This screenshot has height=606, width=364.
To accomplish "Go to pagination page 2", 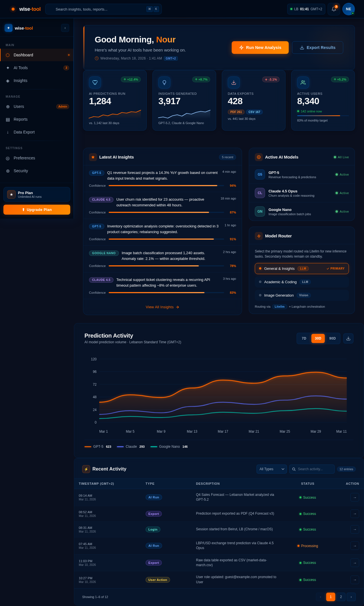I will coord(341,597).
